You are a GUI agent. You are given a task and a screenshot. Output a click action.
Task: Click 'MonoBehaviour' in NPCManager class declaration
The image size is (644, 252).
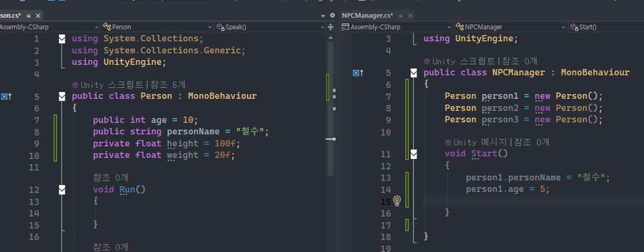coord(595,73)
